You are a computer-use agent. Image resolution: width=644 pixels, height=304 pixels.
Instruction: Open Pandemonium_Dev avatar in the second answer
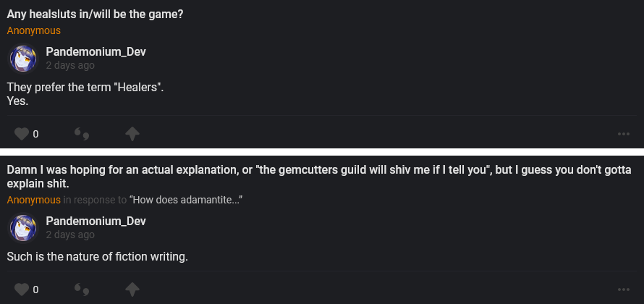click(x=22, y=228)
